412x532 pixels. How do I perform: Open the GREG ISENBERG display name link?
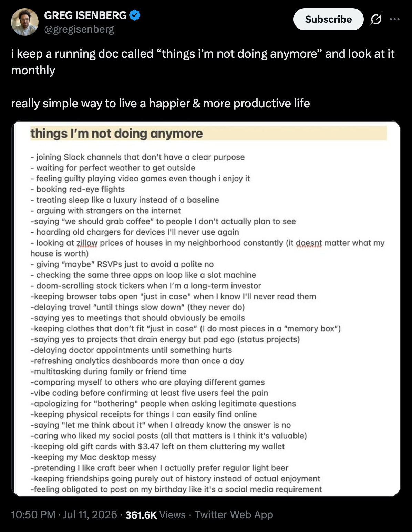tap(85, 15)
